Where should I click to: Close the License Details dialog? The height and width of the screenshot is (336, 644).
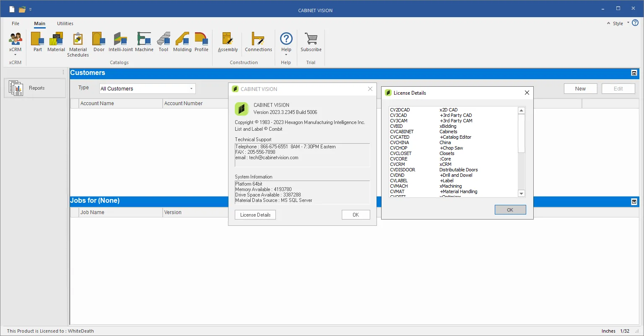click(527, 93)
